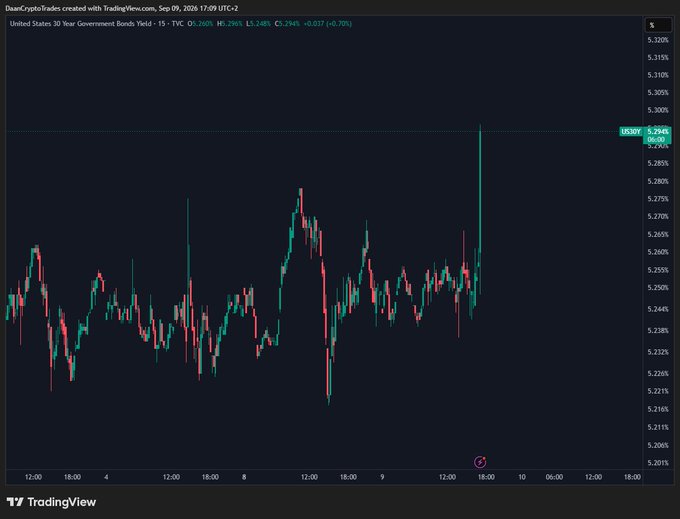The height and width of the screenshot is (519, 680).
Task: Click the date label 10 on time axis
Action: pos(522,477)
